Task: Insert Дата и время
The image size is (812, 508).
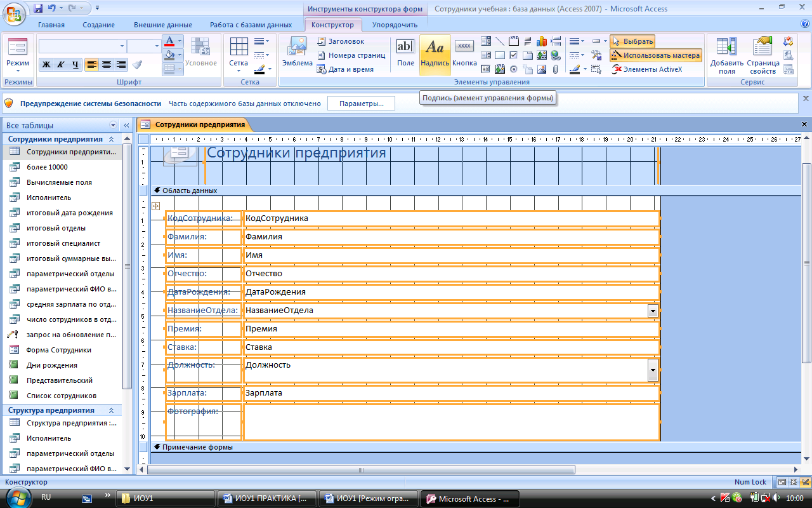Action: (345, 69)
